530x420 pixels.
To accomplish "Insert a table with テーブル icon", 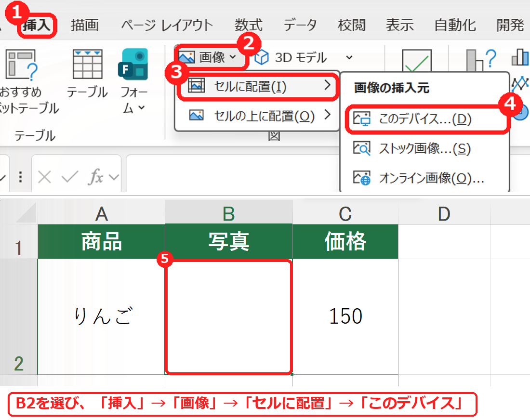I will tap(88, 65).
